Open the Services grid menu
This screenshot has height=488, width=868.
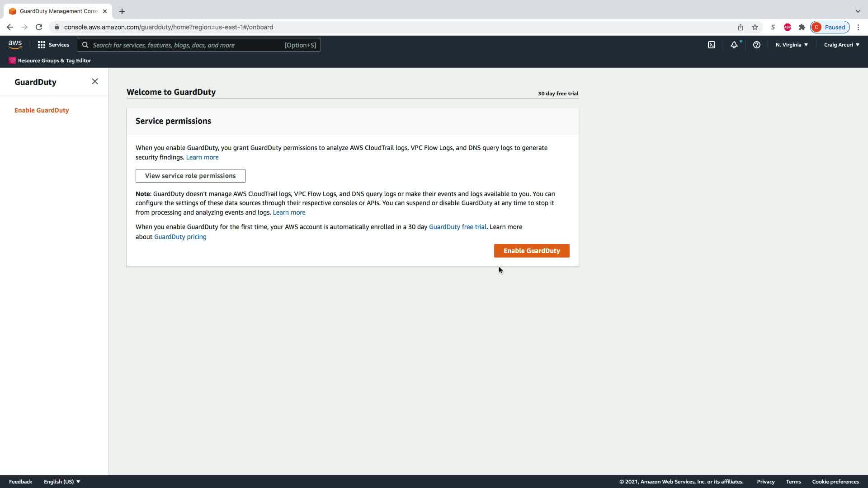(53, 45)
